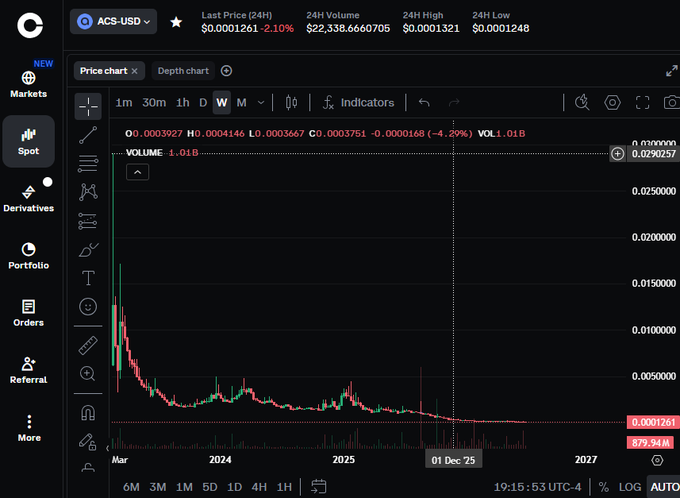Set the 30m interval
Image resolution: width=680 pixels, height=498 pixels.
click(154, 103)
